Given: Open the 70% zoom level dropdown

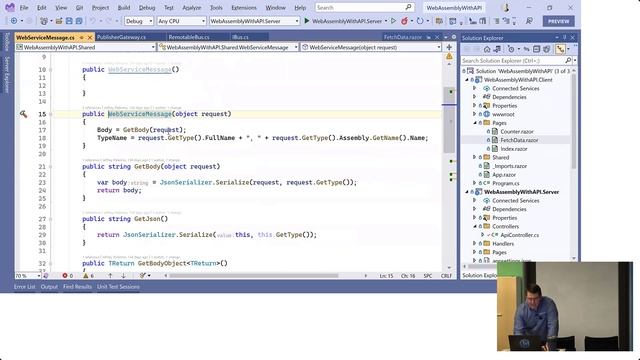Looking at the screenshot, I should (x=28, y=276).
